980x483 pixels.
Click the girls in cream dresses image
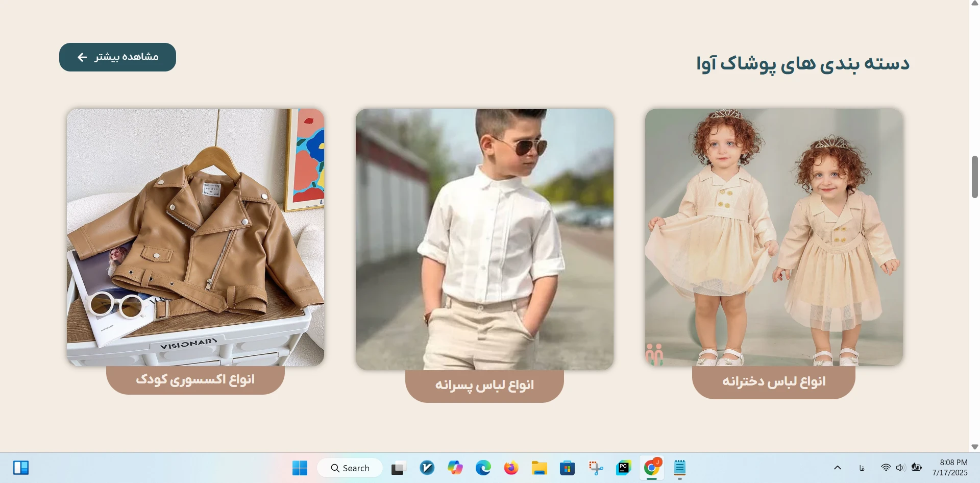[x=774, y=237]
